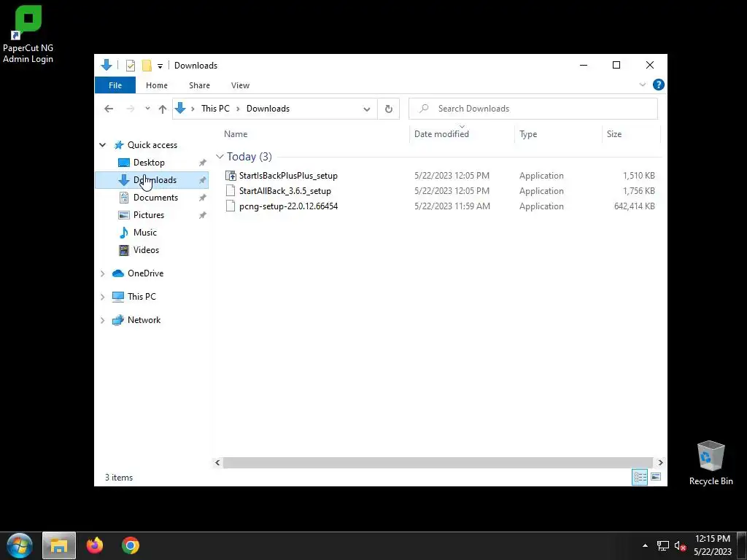The image size is (747, 560).
Task: Switch to Large icons view layout icon
Action: point(656,477)
